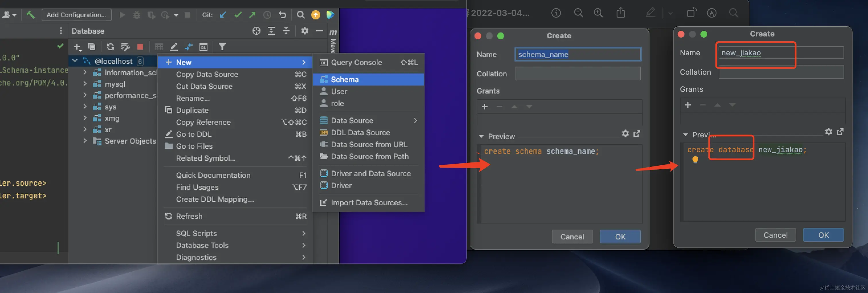This screenshot has height=293, width=868.
Task: Open the SQL Scripts submenu
Action: [x=235, y=233]
